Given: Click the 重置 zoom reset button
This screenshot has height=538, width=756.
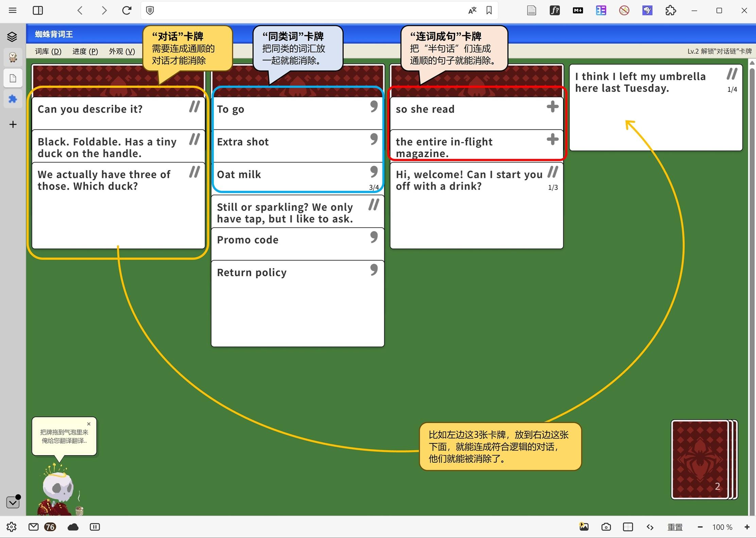Looking at the screenshot, I should tap(675, 527).
